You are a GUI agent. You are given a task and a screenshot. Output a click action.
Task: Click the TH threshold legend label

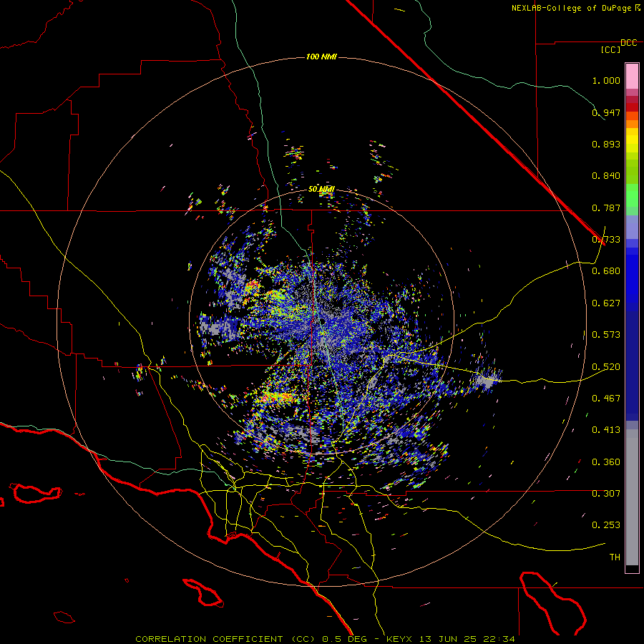[x=615, y=557]
